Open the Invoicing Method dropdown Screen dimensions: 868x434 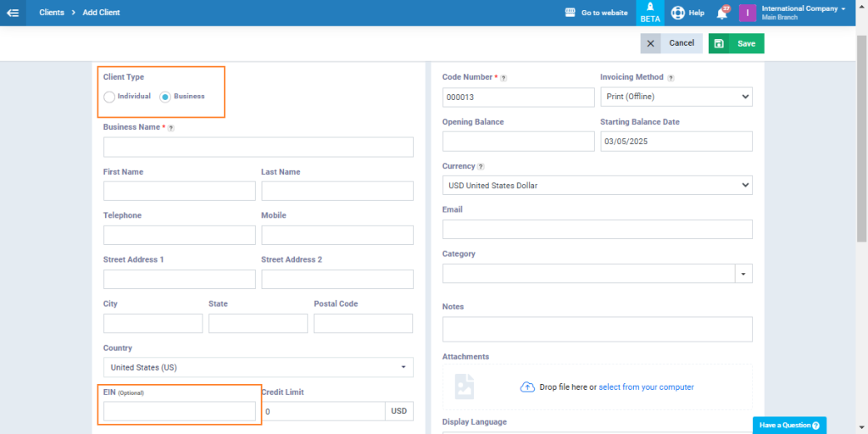click(x=676, y=97)
